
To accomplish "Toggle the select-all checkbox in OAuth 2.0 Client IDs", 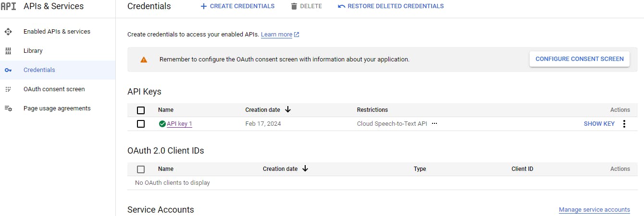I will [141, 169].
